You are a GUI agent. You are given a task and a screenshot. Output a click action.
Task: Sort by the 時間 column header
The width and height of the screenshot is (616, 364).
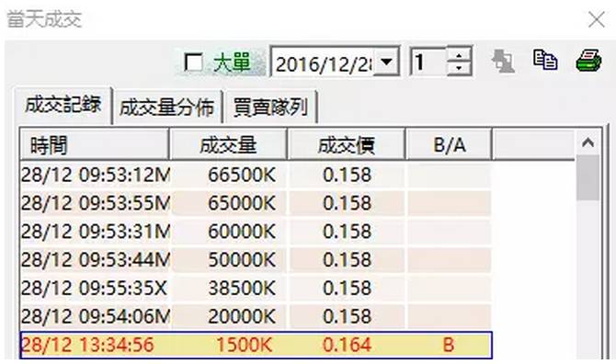pos(95,144)
